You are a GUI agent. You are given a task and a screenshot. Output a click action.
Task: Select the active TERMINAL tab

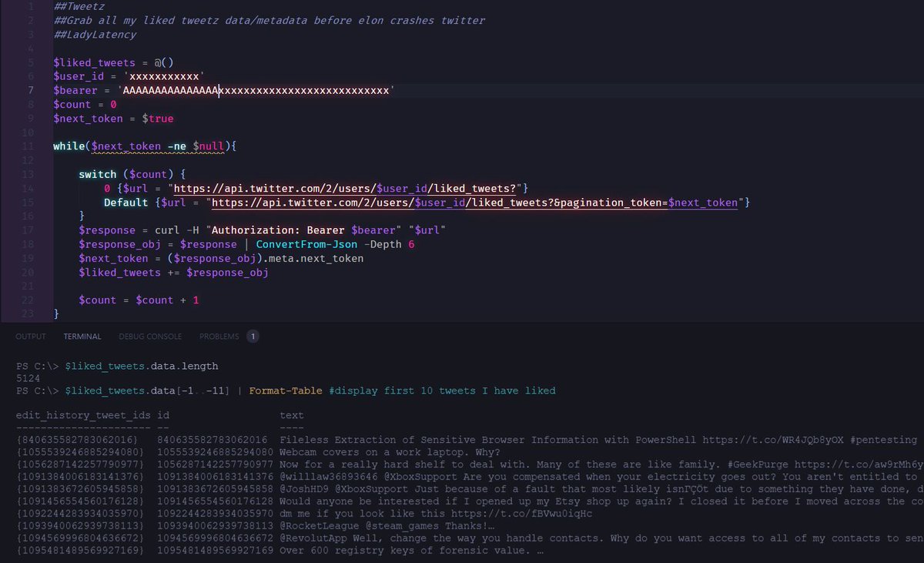pos(82,336)
